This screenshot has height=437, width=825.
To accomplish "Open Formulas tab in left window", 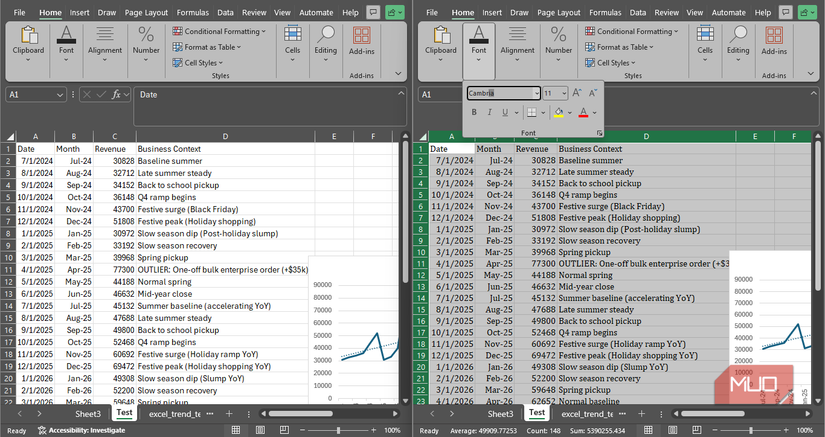I will tap(193, 12).
